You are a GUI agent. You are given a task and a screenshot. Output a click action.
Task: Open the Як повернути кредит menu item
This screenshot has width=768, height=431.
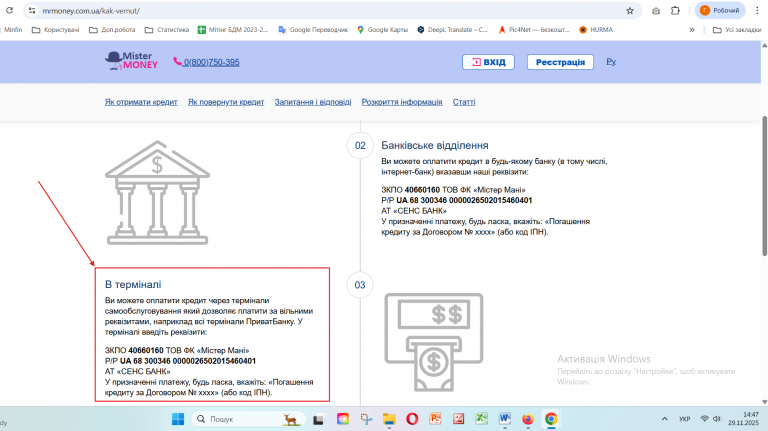226,102
